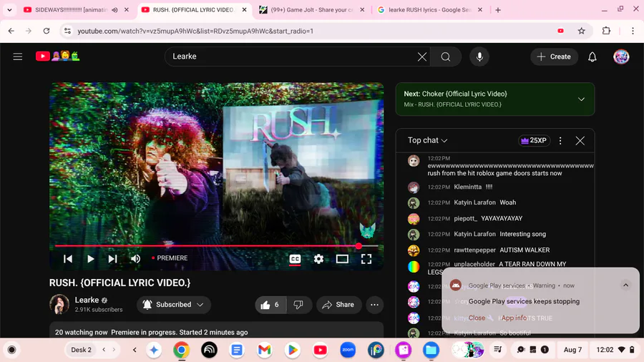644x362 pixels.
Task: Skip to the previous video
Action: pyautogui.click(x=68, y=258)
